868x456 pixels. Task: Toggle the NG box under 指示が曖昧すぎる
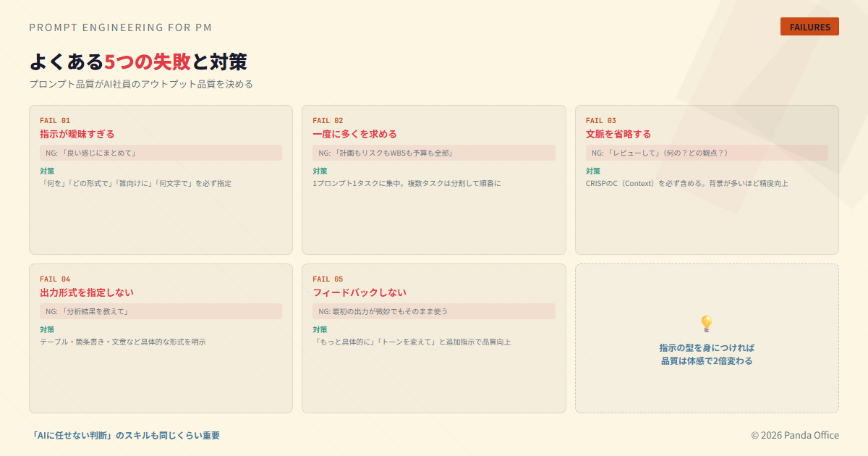point(161,153)
